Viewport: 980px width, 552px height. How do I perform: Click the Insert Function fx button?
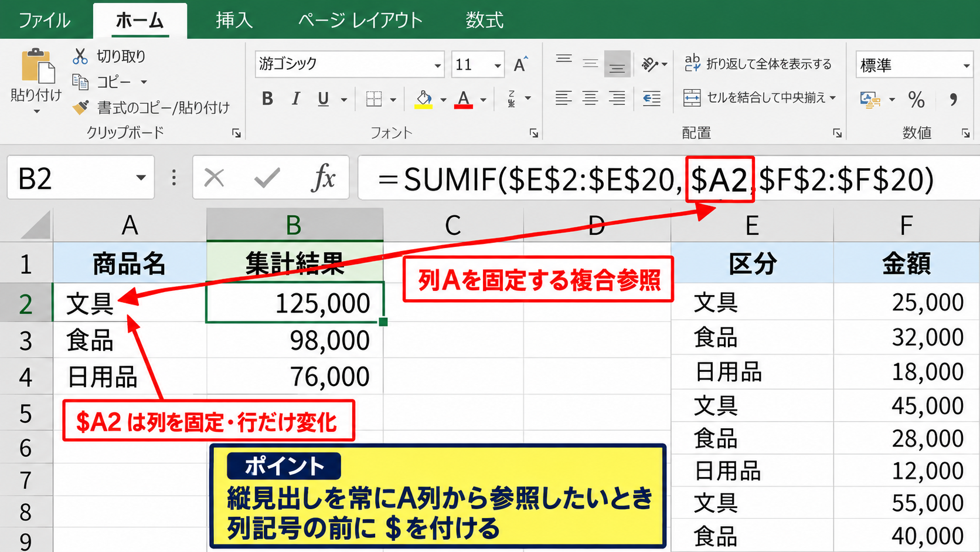coord(324,177)
